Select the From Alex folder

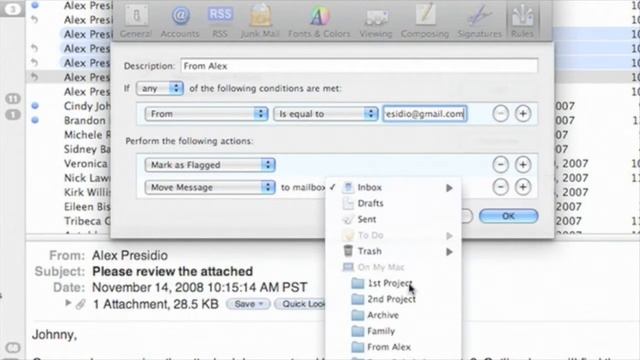(x=393, y=347)
